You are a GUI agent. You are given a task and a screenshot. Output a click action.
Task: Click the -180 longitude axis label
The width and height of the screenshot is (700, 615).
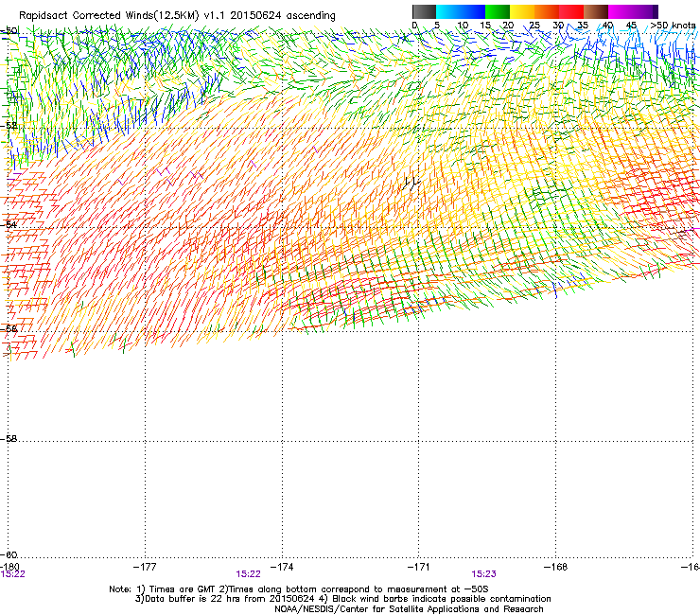(9, 567)
